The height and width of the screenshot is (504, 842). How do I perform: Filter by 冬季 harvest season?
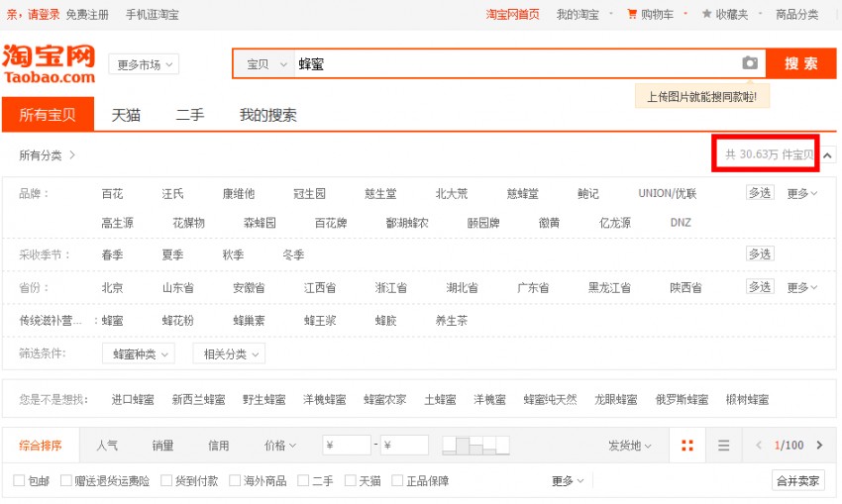[x=293, y=253]
